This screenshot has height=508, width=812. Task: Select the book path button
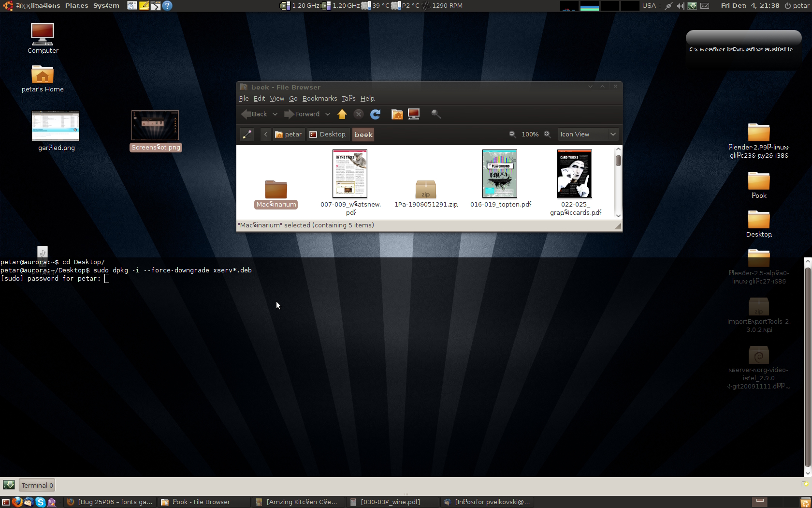(x=363, y=134)
